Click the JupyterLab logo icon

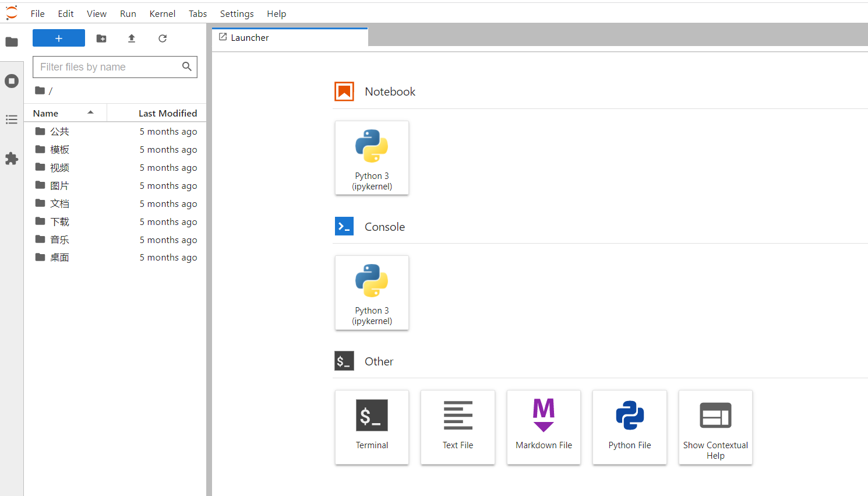12,13
